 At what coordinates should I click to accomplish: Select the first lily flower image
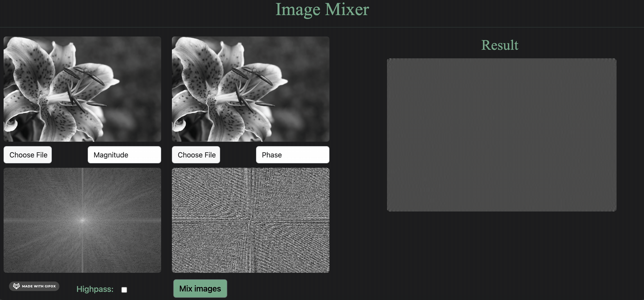tap(82, 89)
